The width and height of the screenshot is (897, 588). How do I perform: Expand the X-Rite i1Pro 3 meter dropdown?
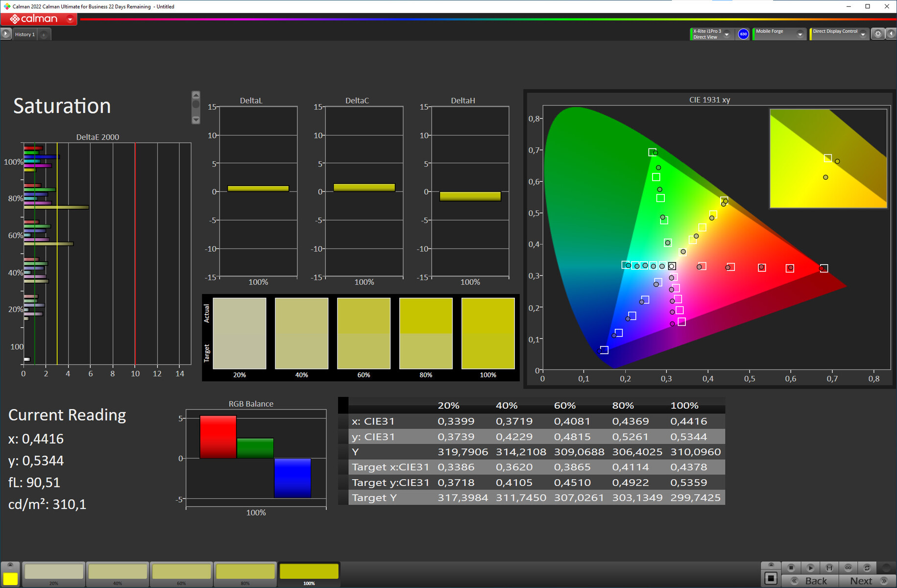pyautogui.click(x=727, y=34)
